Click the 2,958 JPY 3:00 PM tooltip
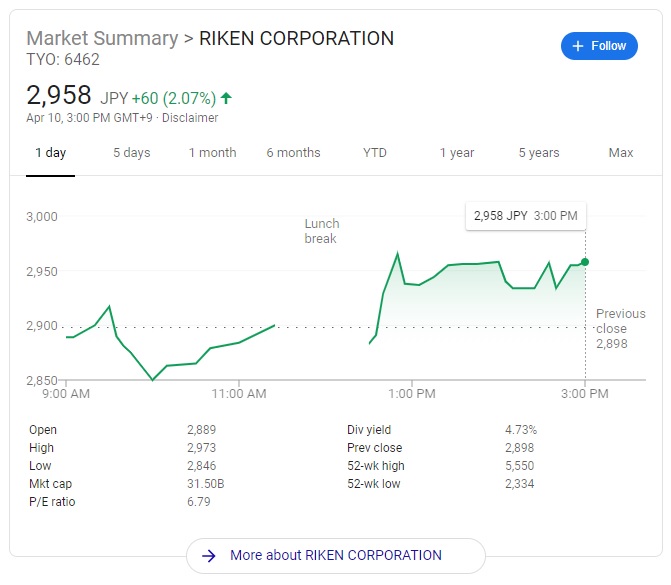671x585 pixels. [526, 215]
